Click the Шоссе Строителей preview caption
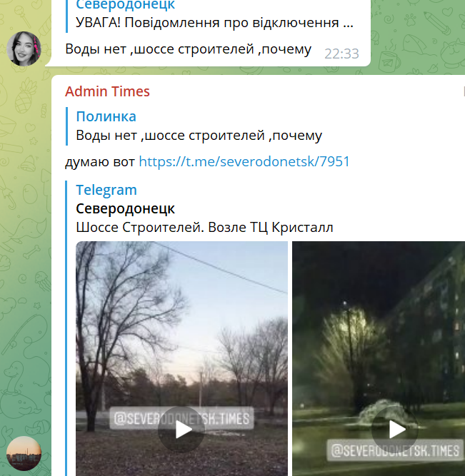The width and height of the screenshot is (465, 476). (204, 228)
